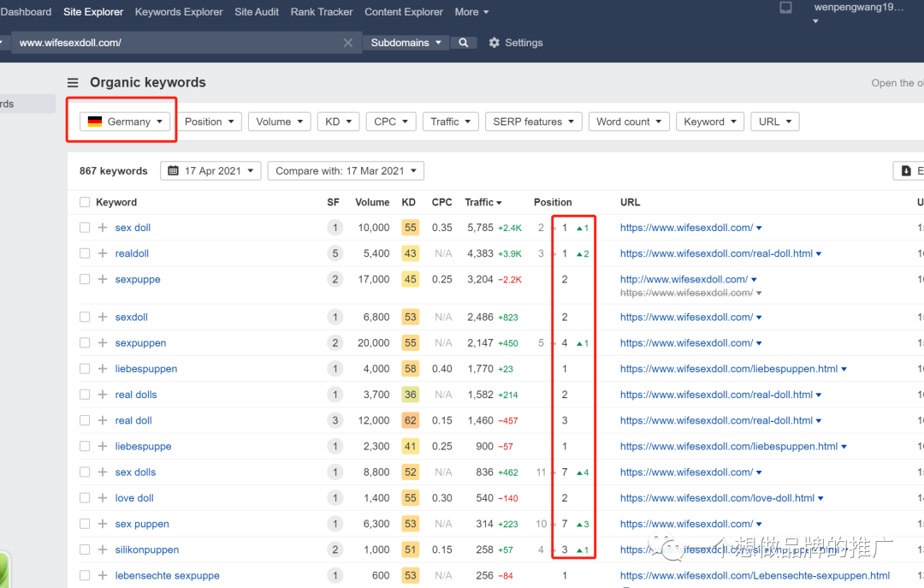Image resolution: width=924 pixels, height=588 pixels.
Task: Open Keywords Explorer tab
Action: 179,12
